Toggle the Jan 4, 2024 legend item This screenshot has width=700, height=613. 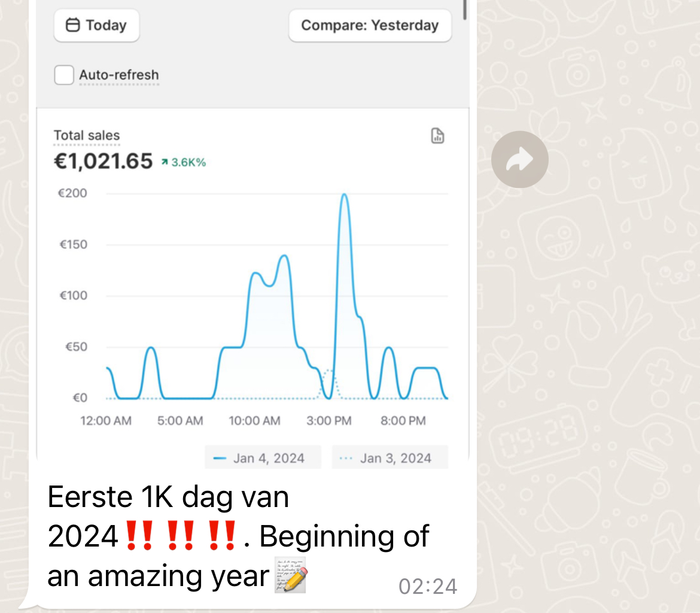263,458
